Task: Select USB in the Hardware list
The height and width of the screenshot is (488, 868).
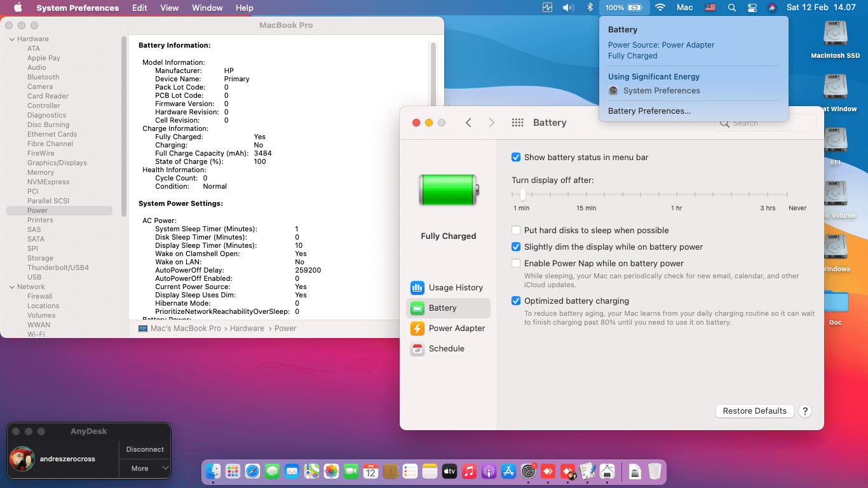Action: coord(34,277)
